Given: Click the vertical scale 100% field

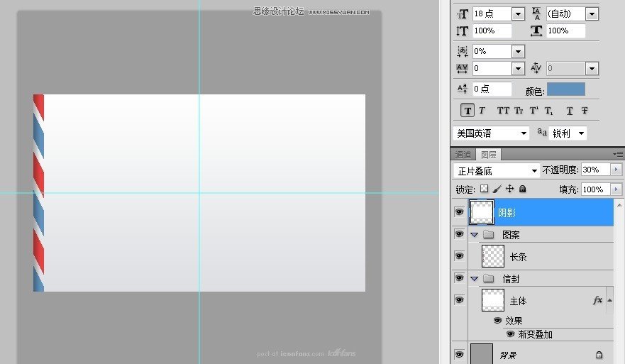Looking at the screenshot, I should (x=492, y=31).
